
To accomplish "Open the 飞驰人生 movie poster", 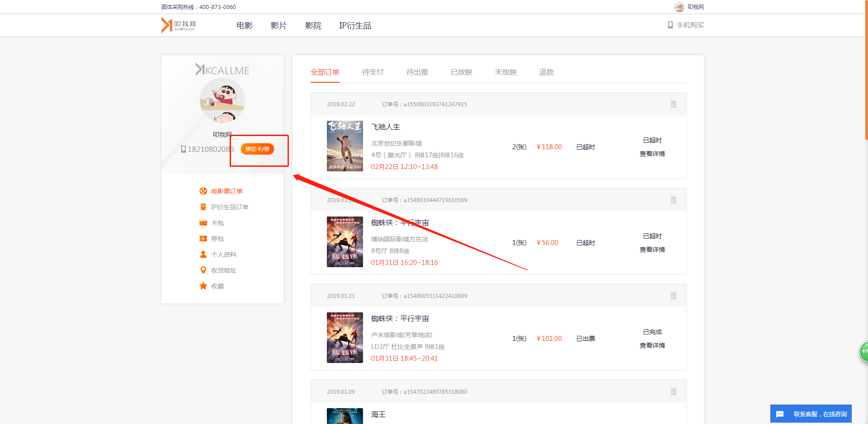I will [345, 146].
